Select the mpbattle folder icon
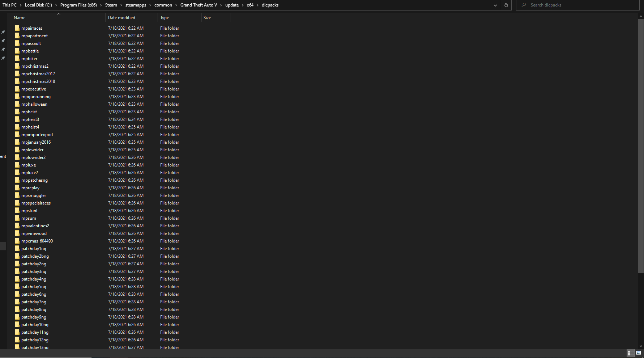Image resolution: width=644 pixels, height=358 pixels. (x=17, y=51)
